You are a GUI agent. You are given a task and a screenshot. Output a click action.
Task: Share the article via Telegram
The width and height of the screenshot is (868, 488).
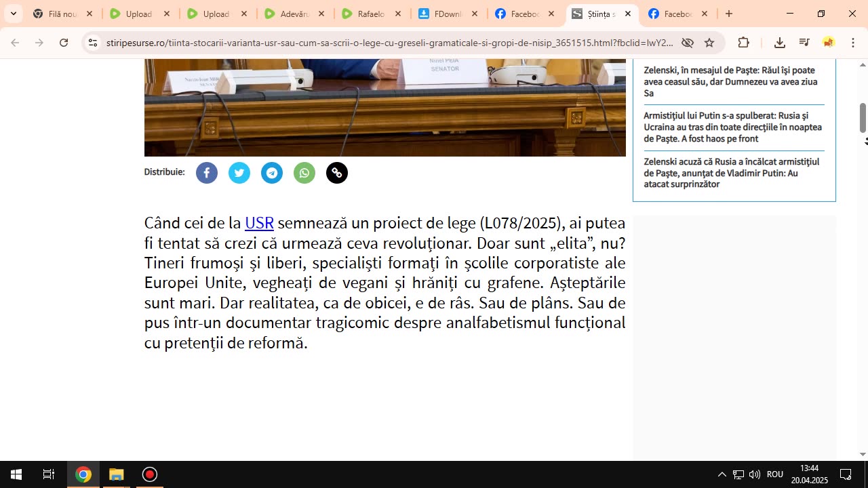click(x=272, y=173)
